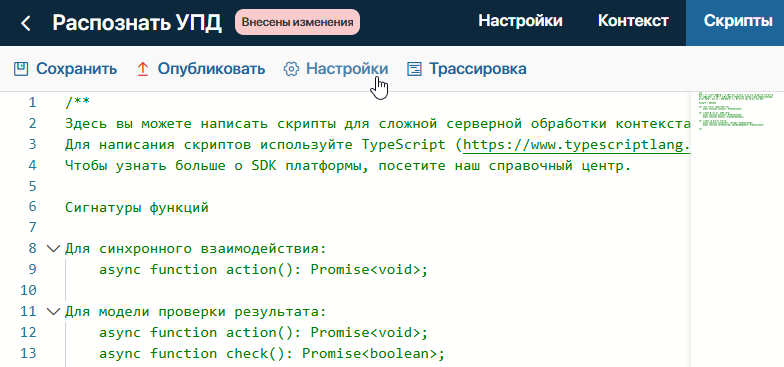Click the text Сигнатуры функций
Screen dimensions: 784x367
[136, 208]
